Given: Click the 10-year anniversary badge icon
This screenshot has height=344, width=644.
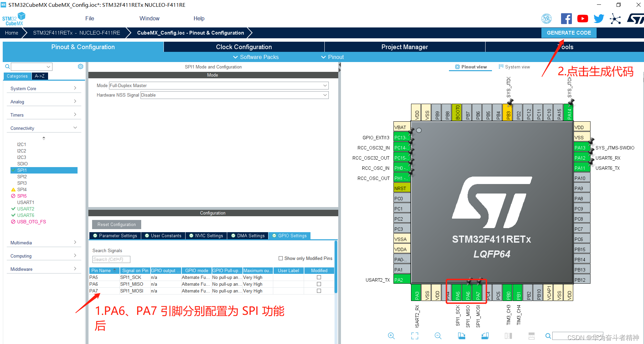Looking at the screenshot, I should [546, 19].
